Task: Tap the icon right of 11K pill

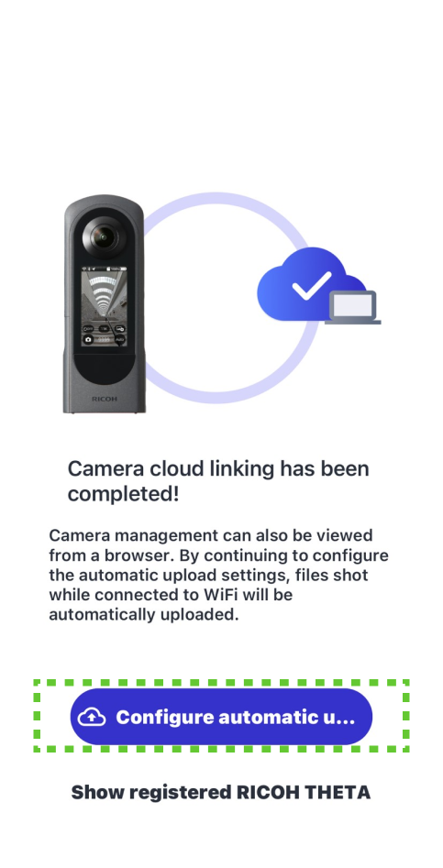Action: (120, 328)
